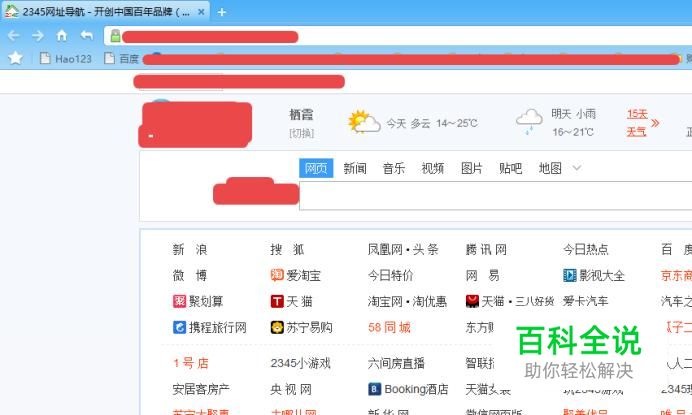Select the 网页 search tab
The height and width of the screenshot is (415, 692).
coord(316,168)
